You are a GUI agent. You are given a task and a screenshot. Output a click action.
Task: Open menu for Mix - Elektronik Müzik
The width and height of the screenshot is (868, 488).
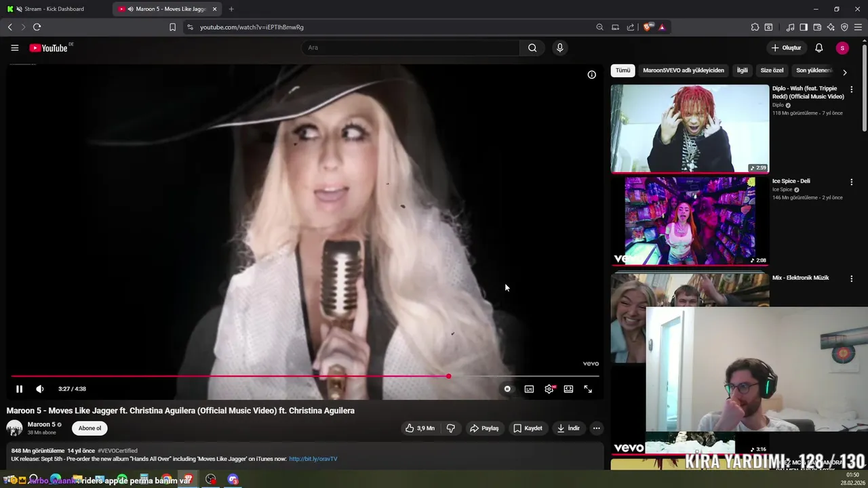pyautogui.click(x=852, y=279)
